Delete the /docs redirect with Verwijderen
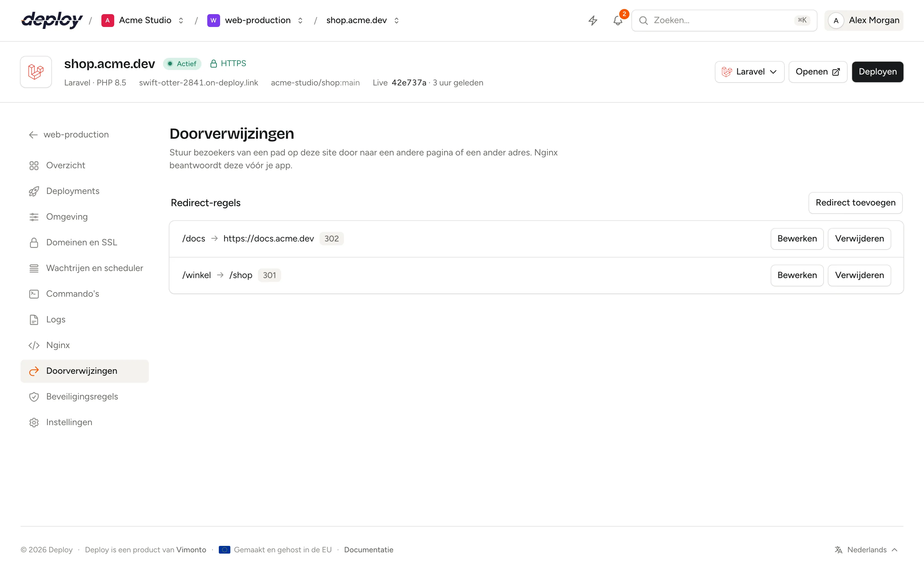924x578 pixels. tap(859, 239)
